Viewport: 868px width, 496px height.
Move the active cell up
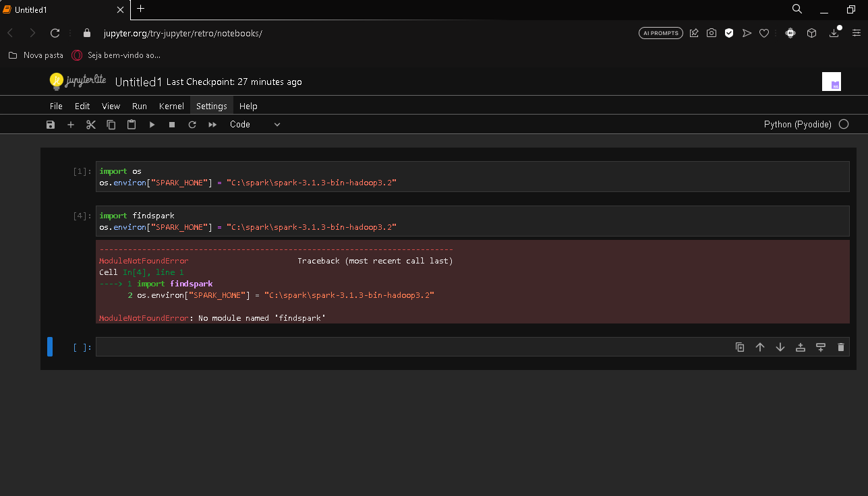point(760,347)
